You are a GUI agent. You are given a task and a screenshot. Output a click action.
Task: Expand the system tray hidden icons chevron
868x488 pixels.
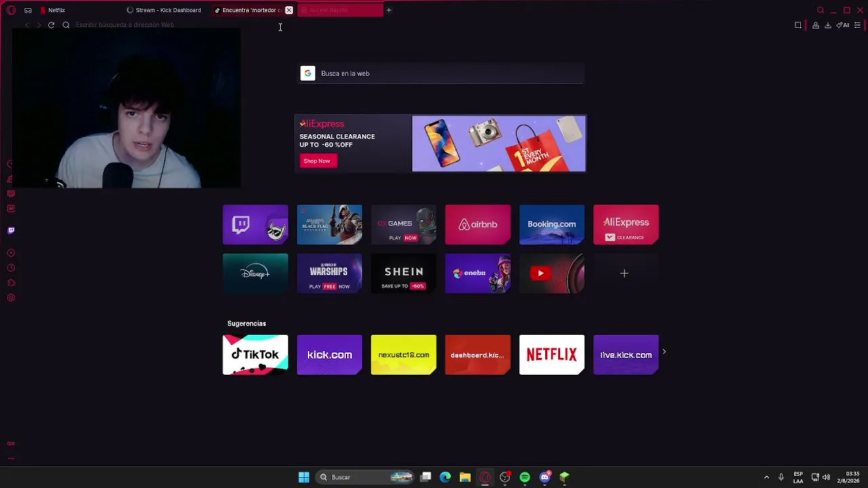[767, 477]
